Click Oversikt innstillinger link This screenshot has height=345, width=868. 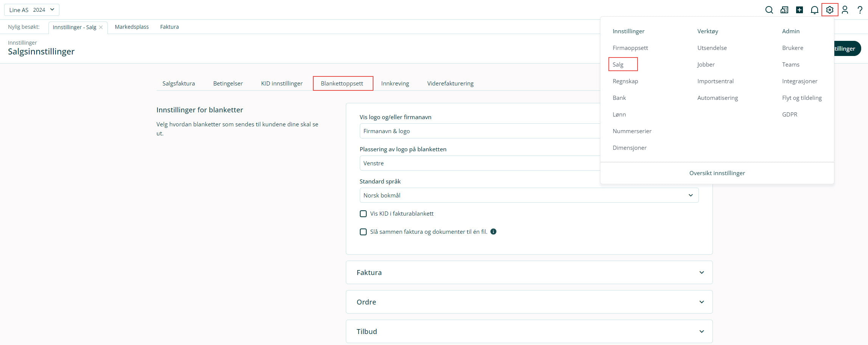(x=717, y=173)
